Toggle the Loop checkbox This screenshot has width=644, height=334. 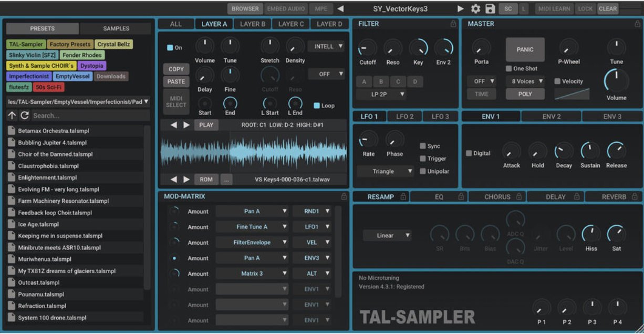(x=317, y=106)
